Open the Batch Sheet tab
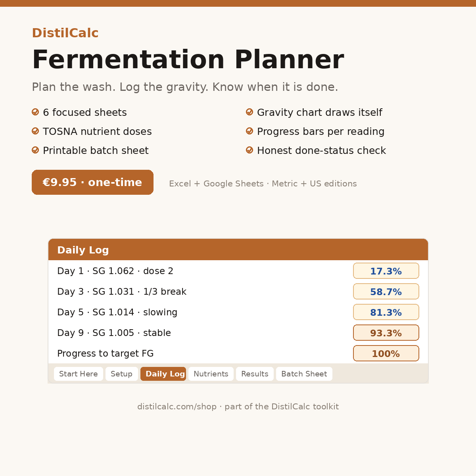 click(x=304, y=374)
